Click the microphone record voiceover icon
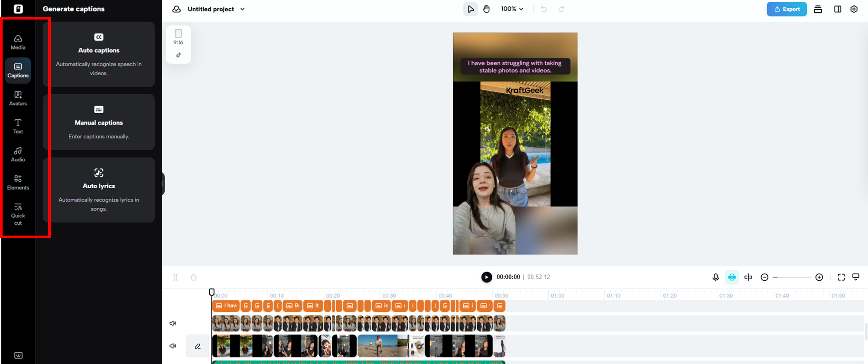Viewport: 868px width, 364px height. point(715,277)
